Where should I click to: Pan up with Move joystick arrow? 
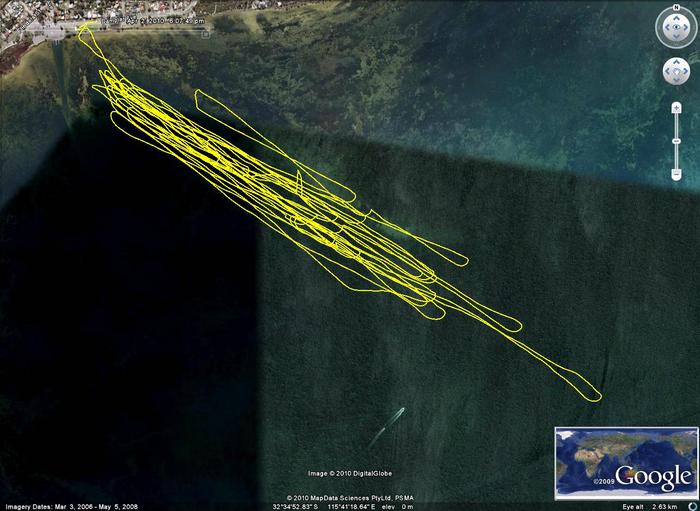[x=676, y=62]
